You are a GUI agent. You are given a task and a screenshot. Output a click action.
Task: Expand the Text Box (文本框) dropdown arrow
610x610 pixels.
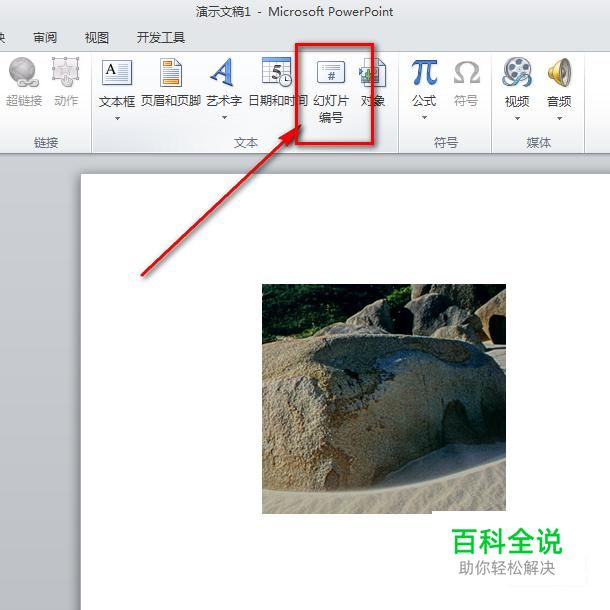coord(117,118)
